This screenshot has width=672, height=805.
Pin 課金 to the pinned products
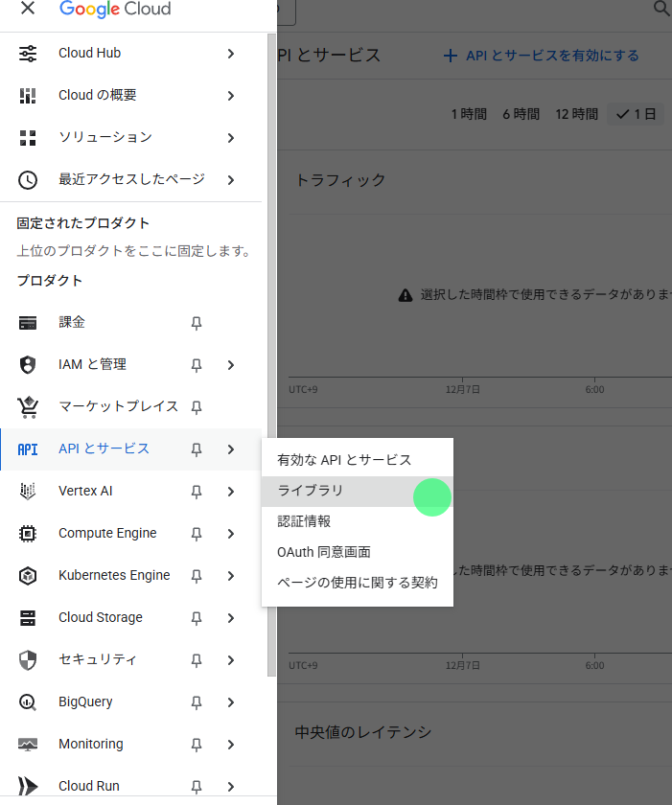197,323
